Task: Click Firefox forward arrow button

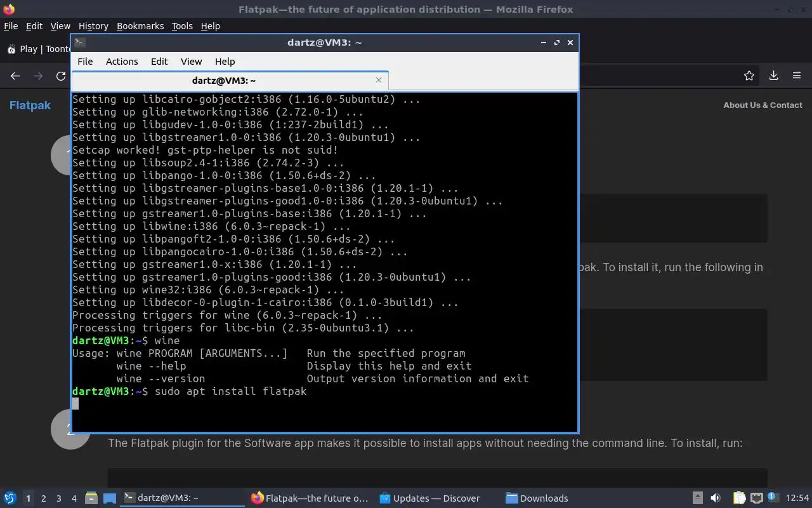Action: pyautogui.click(x=38, y=76)
